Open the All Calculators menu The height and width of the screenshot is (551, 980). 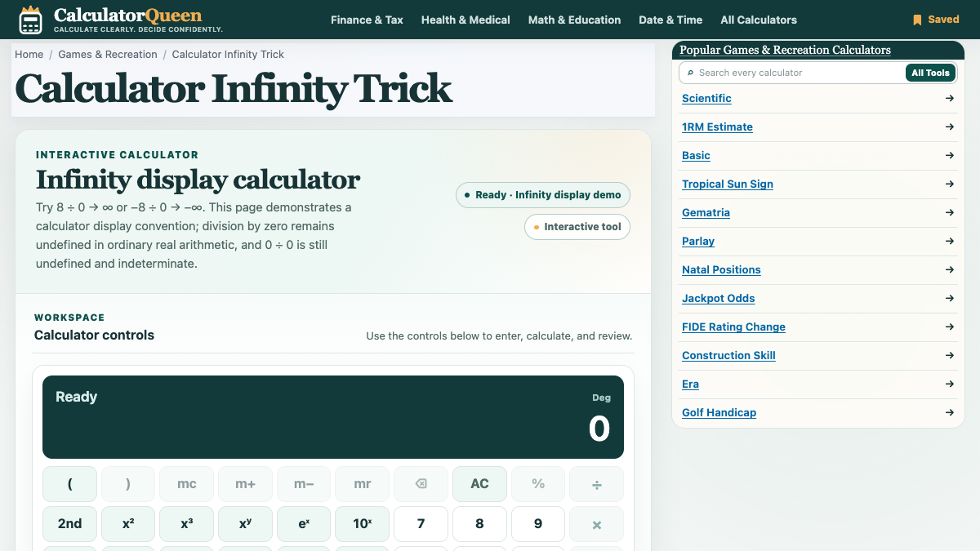[759, 20]
